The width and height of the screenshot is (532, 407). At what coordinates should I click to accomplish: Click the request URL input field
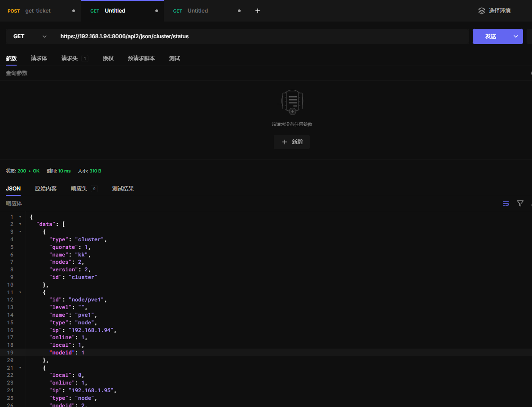point(260,36)
